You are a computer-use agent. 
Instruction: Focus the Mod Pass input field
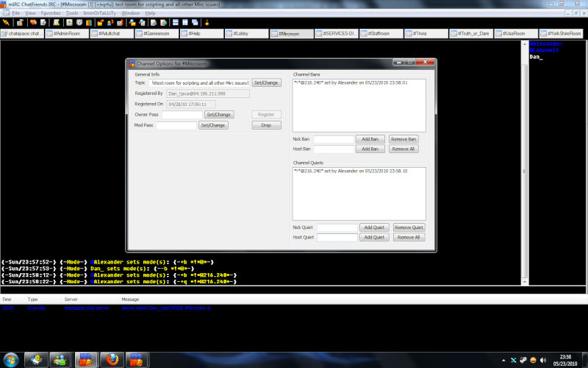pyautogui.click(x=176, y=125)
